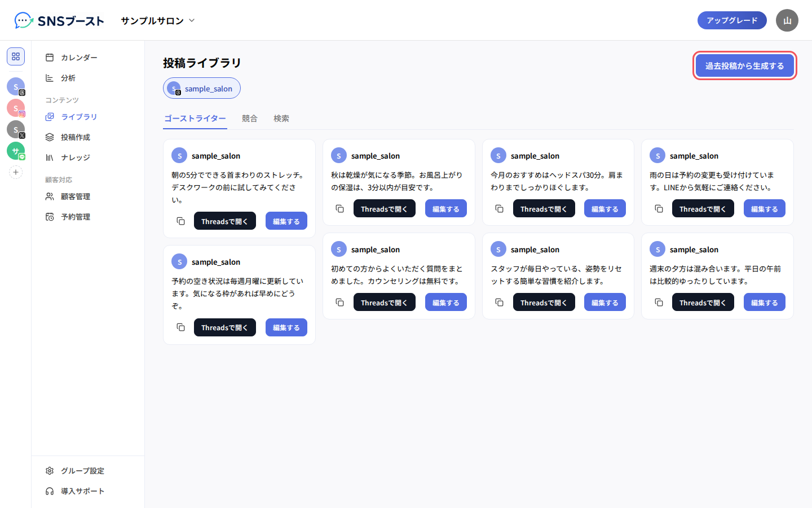Edit the 予約の空き状況 post
The height and width of the screenshot is (508, 812).
pos(286,327)
